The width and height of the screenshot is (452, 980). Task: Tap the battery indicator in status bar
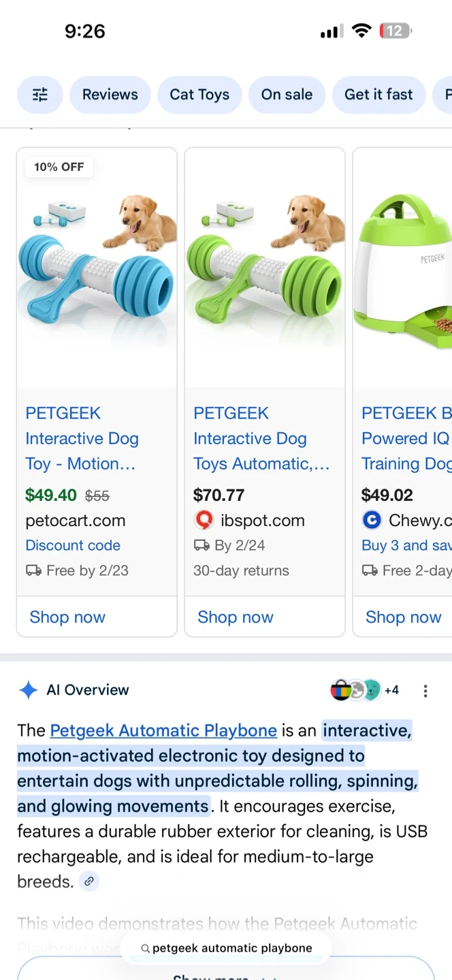pos(395,31)
